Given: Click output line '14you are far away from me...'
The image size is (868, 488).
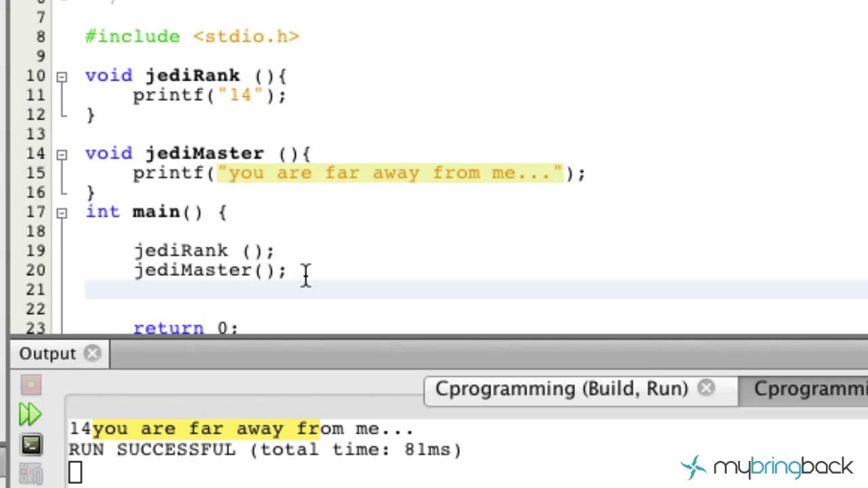Looking at the screenshot, I should click(241, 428).
